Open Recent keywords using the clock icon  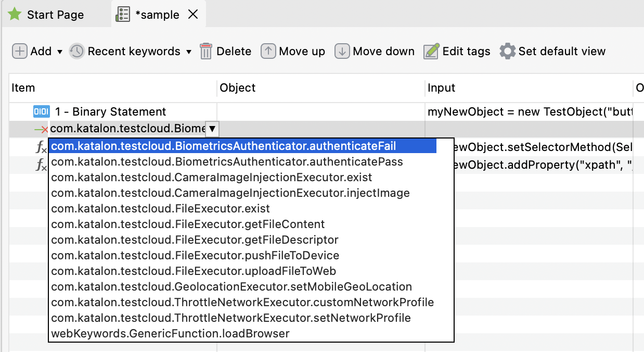click(x=76, y=51)
